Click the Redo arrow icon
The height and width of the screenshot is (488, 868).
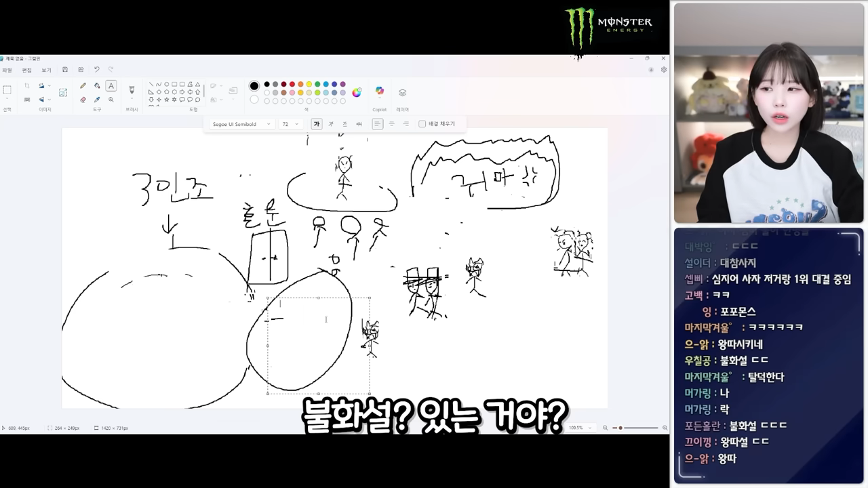point(111,69)
